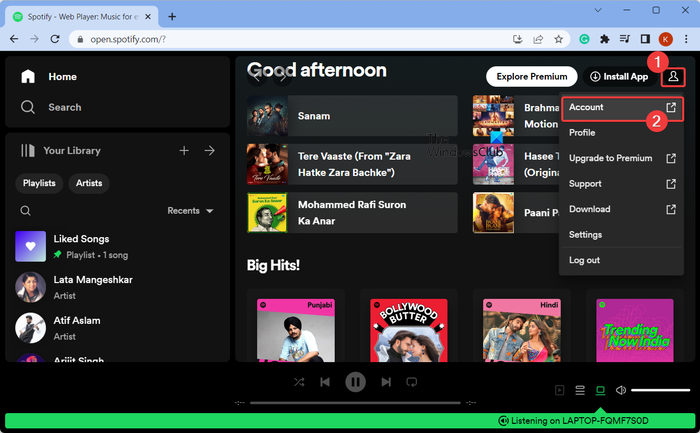700x433 pixels.
Task: Filter library by Artists
Action: 89,183
